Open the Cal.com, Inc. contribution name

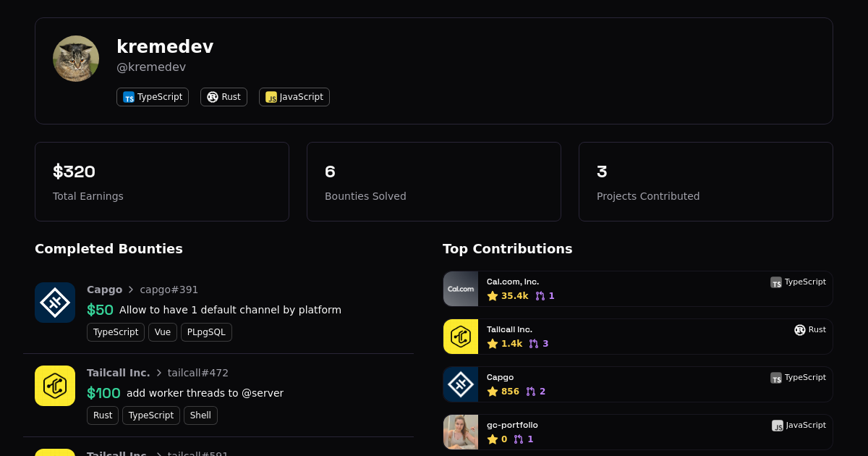click(x=513, y=282)
